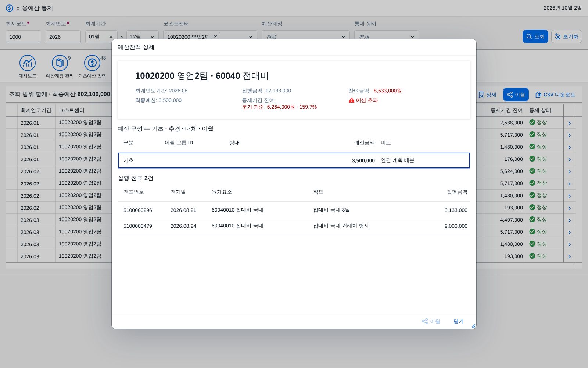Click 접대비-국내 거래처 행사 description
The width and height of the screenshot is (588, 368).
point(341,226)
